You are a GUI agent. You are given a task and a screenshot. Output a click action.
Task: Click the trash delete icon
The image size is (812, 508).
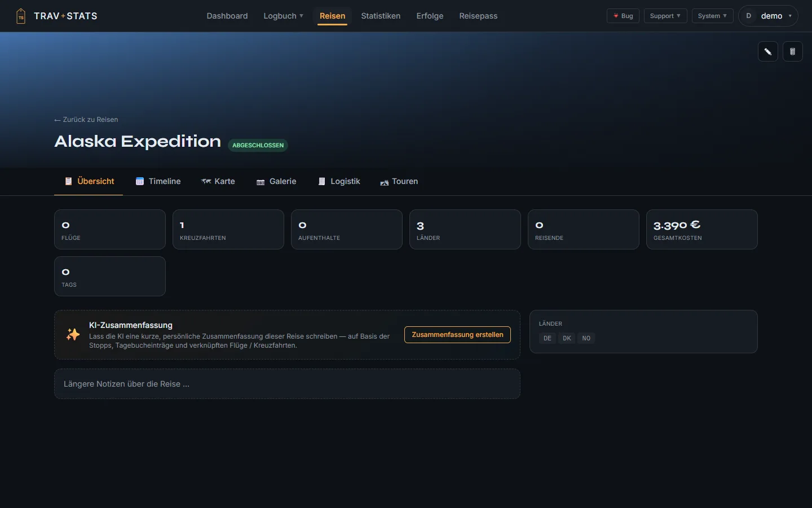pos(793,51)
